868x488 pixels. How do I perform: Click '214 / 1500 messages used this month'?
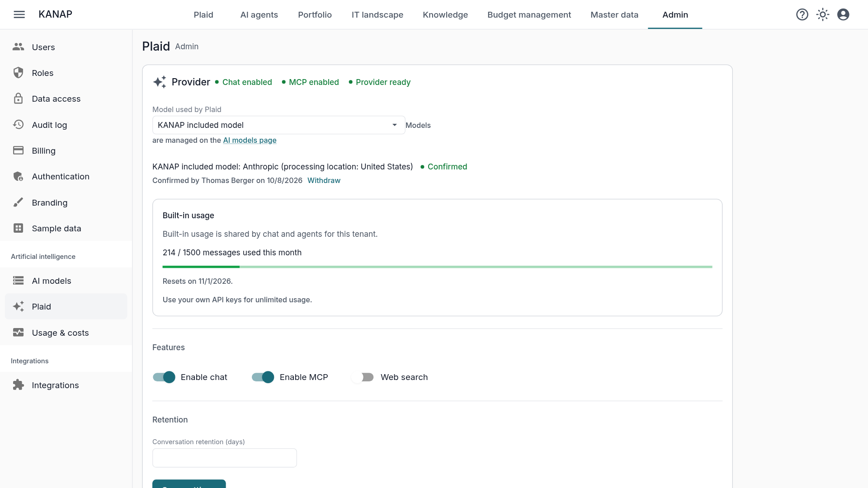(232, 253)
